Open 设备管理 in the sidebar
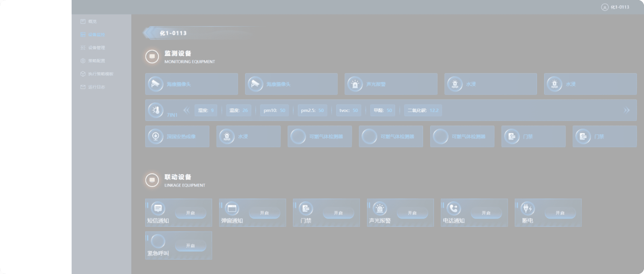 click(96, 47)
